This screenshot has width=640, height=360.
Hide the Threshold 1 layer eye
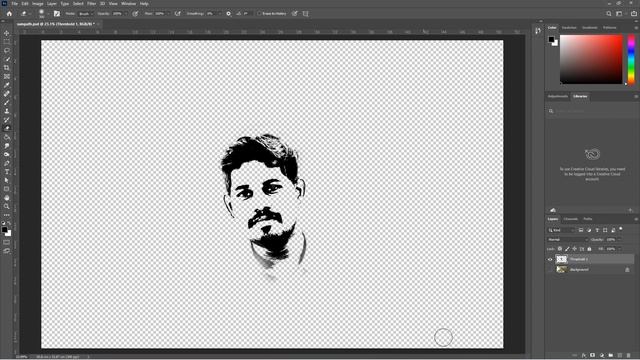tap(550, 259)
